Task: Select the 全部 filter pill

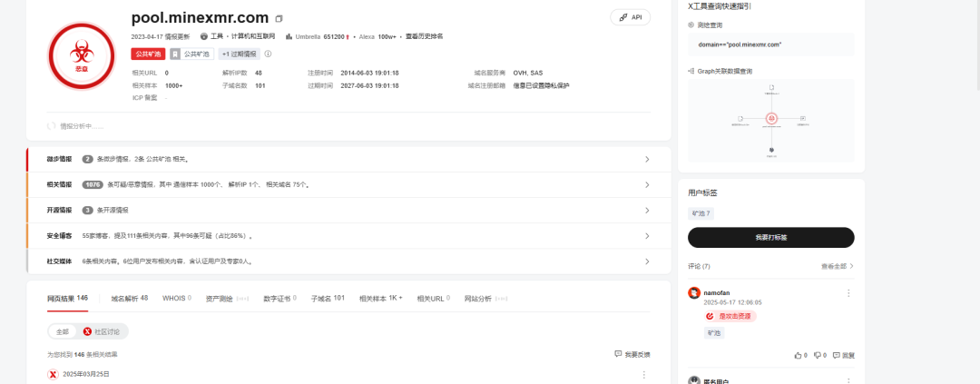Action: pyautogui.click(x=63, y=331)
